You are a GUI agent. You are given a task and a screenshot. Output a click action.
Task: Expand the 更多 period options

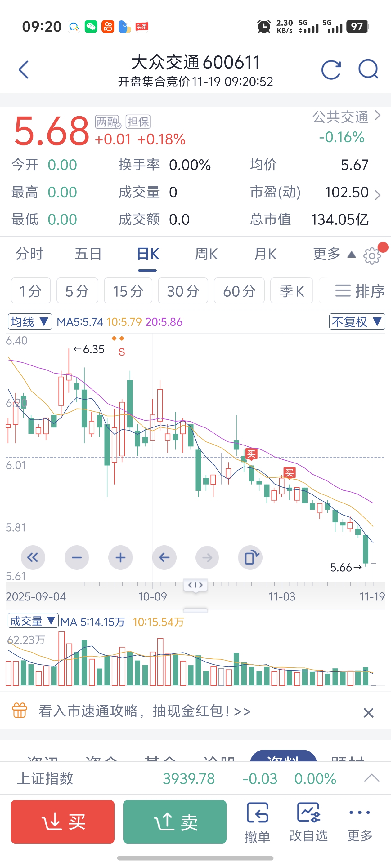coord(333,254)
